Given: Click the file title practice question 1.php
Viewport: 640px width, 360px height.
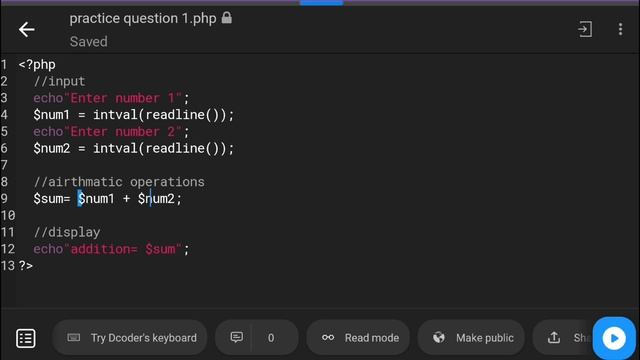Looking at the screenshot, I should (x=143, y=18).
